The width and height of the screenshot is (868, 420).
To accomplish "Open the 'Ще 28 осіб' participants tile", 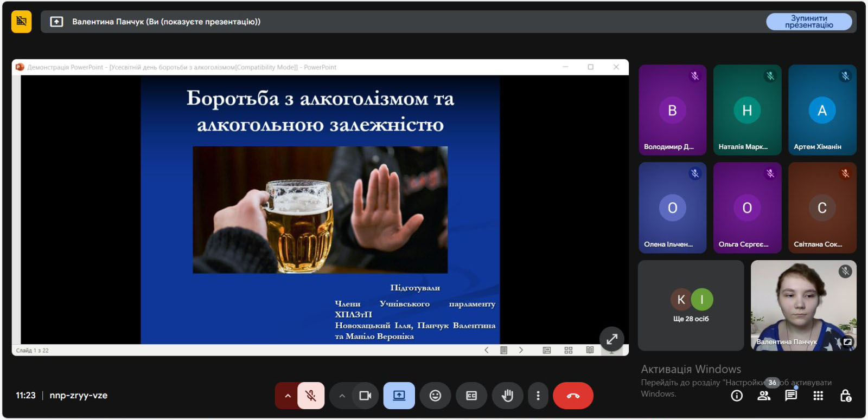I will coord(691,306).
